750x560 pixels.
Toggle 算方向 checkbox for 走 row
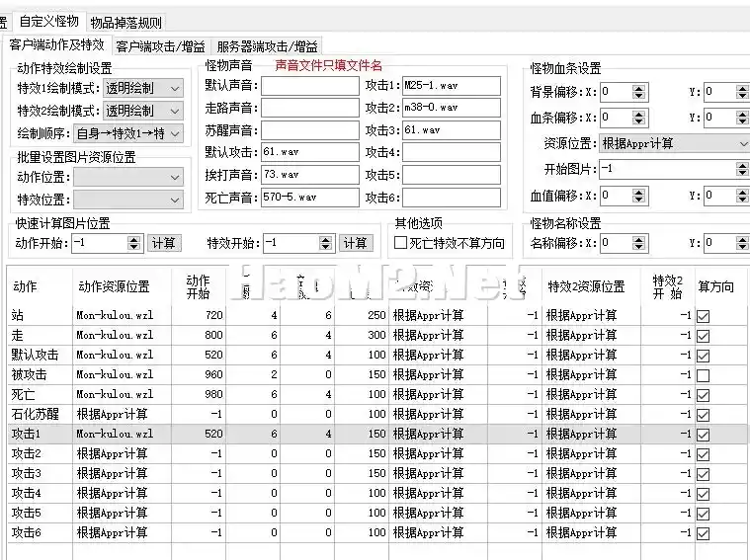[704, 336]
